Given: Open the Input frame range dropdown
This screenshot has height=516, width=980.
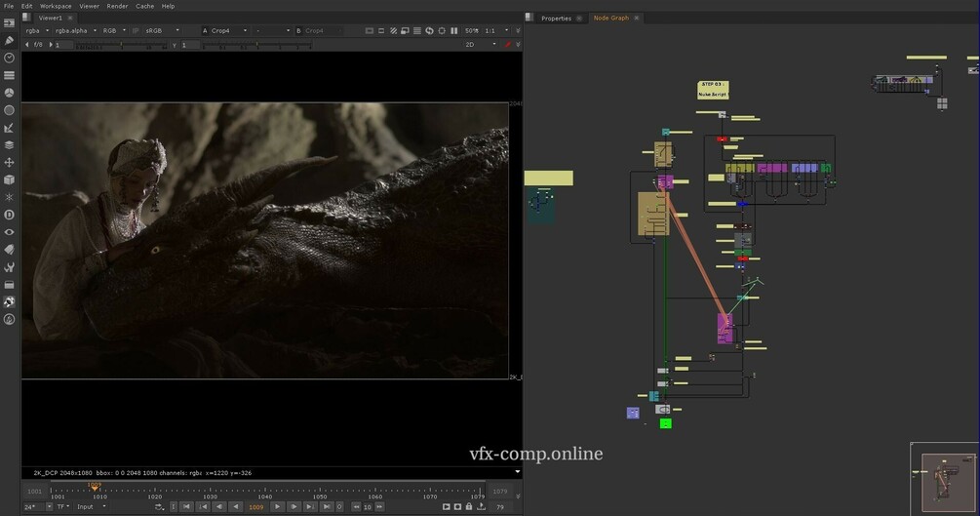Looking at the screenshot, I should click(92, 506).
